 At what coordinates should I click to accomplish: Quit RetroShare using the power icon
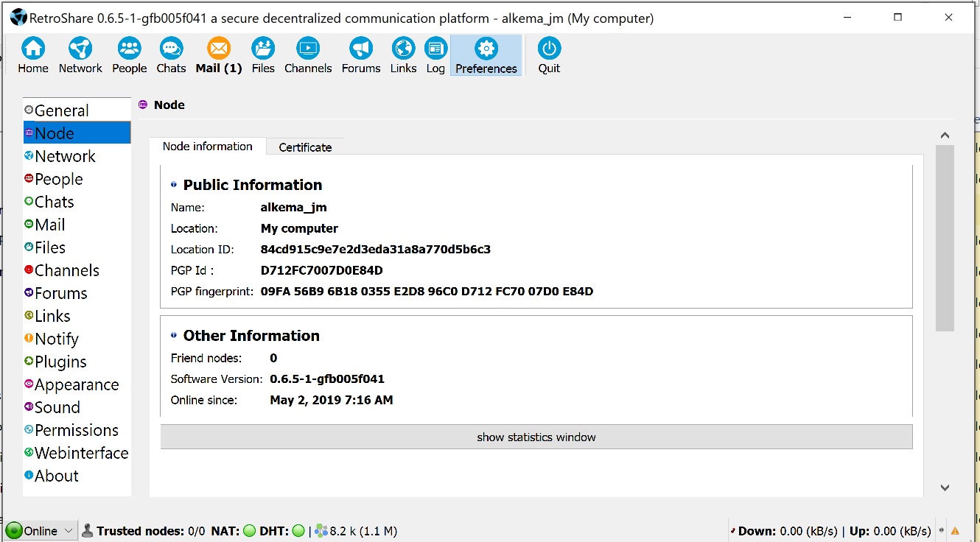coord(549,56)
